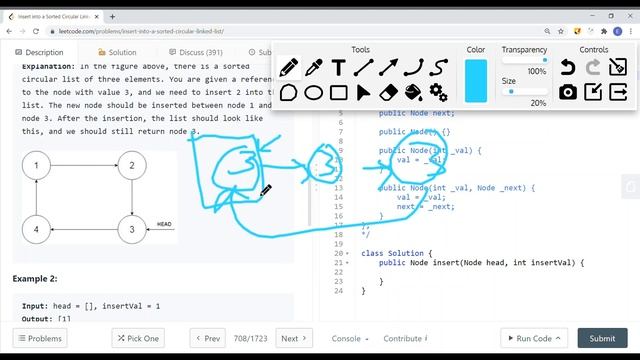Collapse code fold at line 21
This screenshot has width=640, height=360.
347,263
